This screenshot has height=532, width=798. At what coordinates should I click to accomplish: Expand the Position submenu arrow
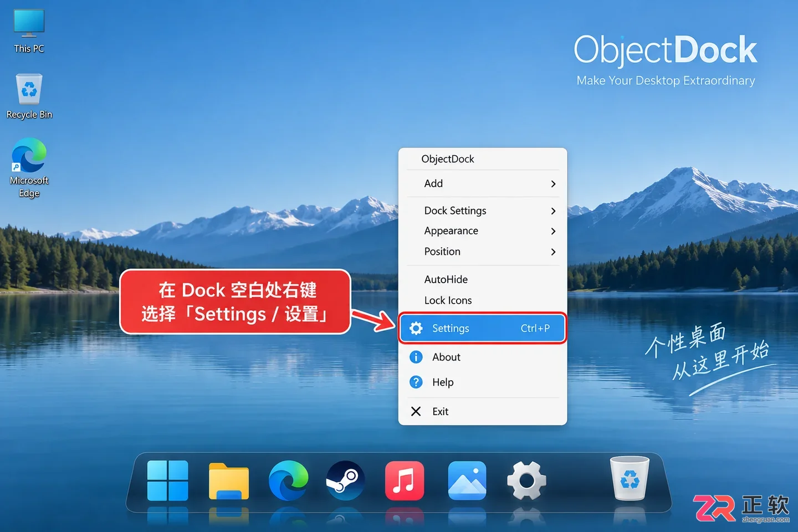tap(553, 252)
